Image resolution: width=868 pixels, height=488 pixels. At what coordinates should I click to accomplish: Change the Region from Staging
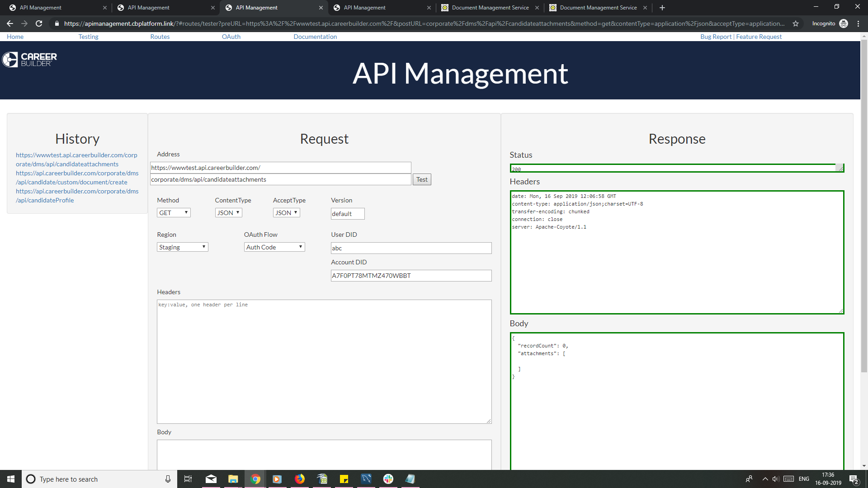[x=182, y=247]
